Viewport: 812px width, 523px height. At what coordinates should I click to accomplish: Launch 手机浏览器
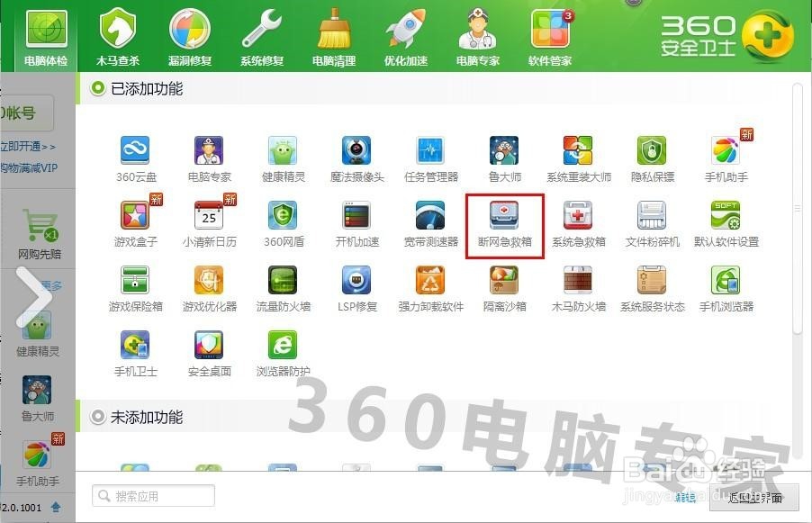pyautogui.click(x=726, y=288)
